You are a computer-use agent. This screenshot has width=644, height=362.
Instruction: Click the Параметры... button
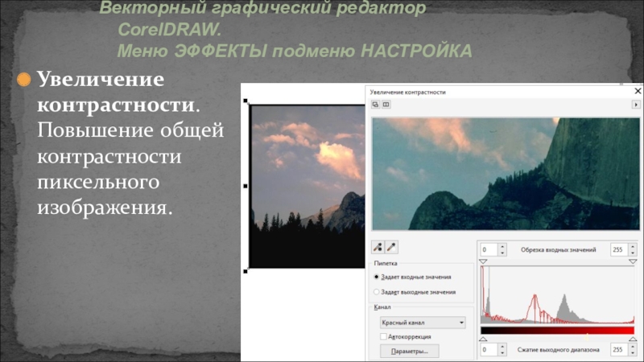point(410,352)
